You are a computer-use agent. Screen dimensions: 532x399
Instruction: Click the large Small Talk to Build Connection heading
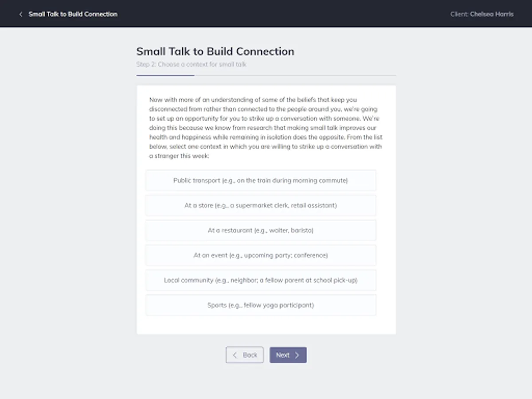click(x=215, y=51)
